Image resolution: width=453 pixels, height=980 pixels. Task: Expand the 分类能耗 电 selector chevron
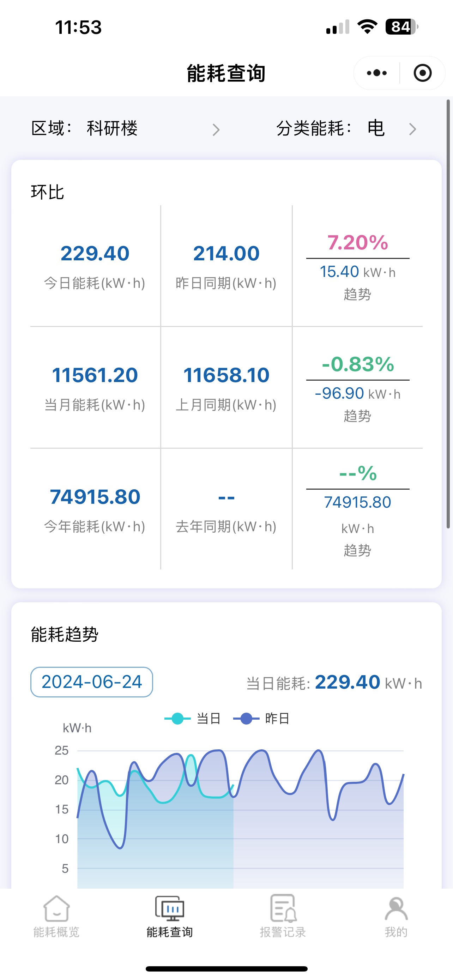coord(413,129)
